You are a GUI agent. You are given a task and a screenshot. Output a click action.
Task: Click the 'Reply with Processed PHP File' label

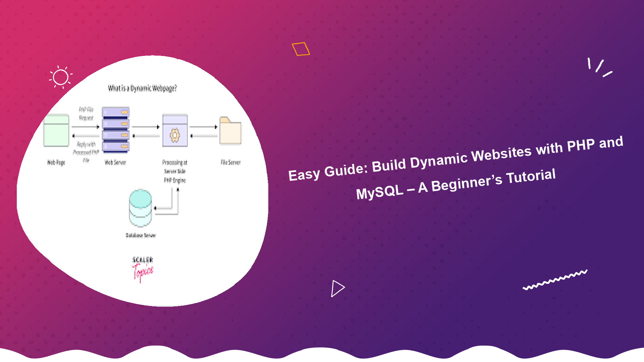tap(85, 151)
